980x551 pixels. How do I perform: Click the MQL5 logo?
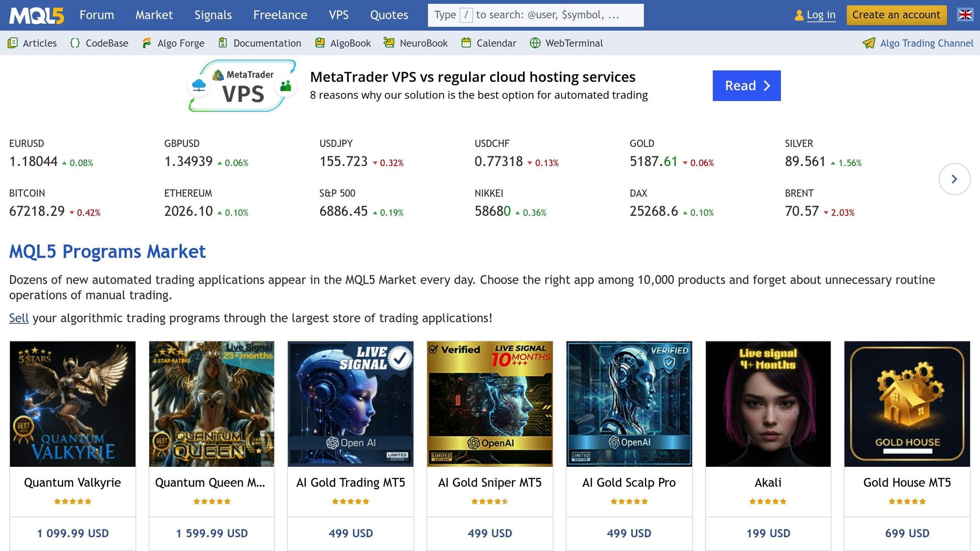click(x=36, y=15)
